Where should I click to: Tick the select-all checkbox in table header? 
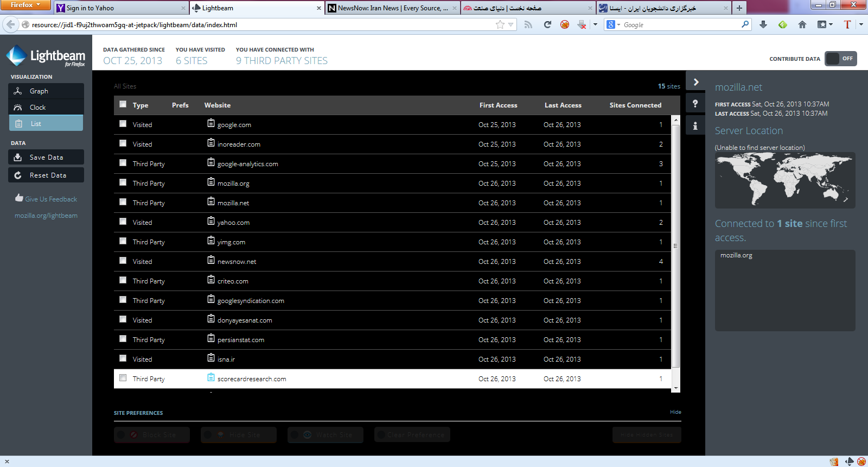click(x=123, y=104)
